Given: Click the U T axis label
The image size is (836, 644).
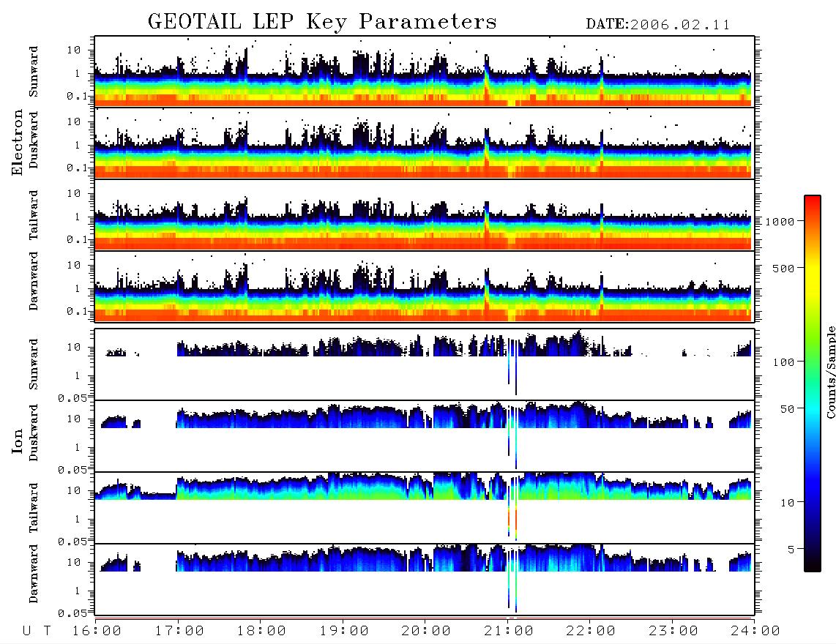Looking at the screenshot, I should point(37,631).
